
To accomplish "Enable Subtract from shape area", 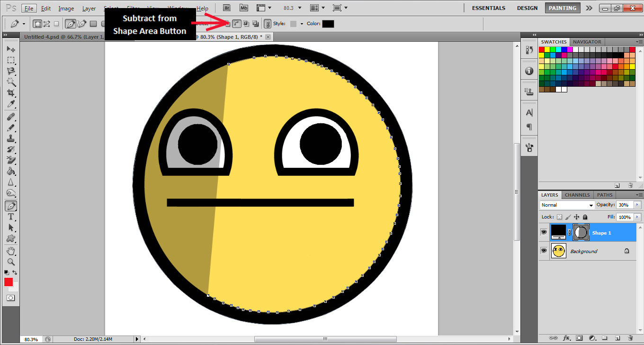I will click(x=237, y=24).
